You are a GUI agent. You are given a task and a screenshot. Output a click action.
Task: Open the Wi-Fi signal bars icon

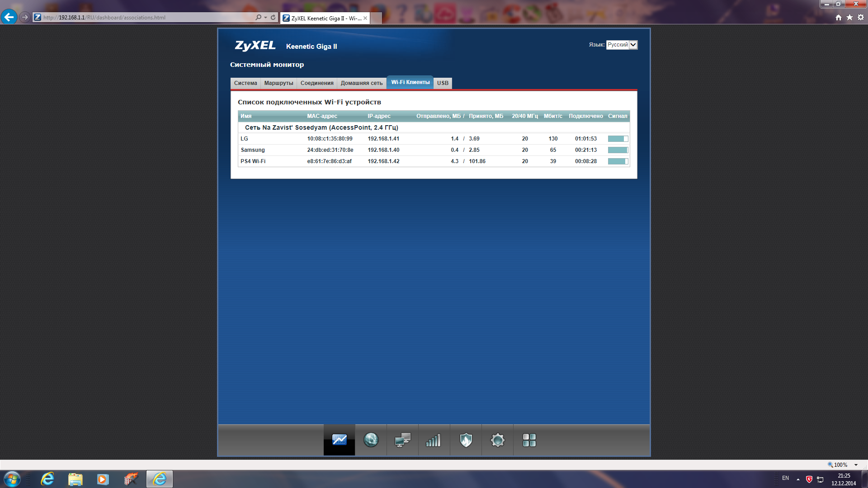(x=434, y=440)
